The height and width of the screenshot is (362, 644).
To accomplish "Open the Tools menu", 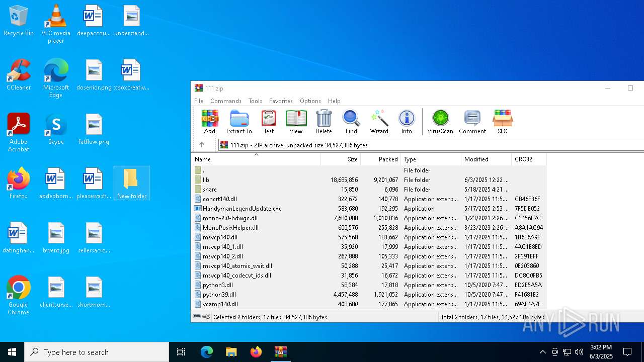I will pyautogui.click(x=255, y=101).
